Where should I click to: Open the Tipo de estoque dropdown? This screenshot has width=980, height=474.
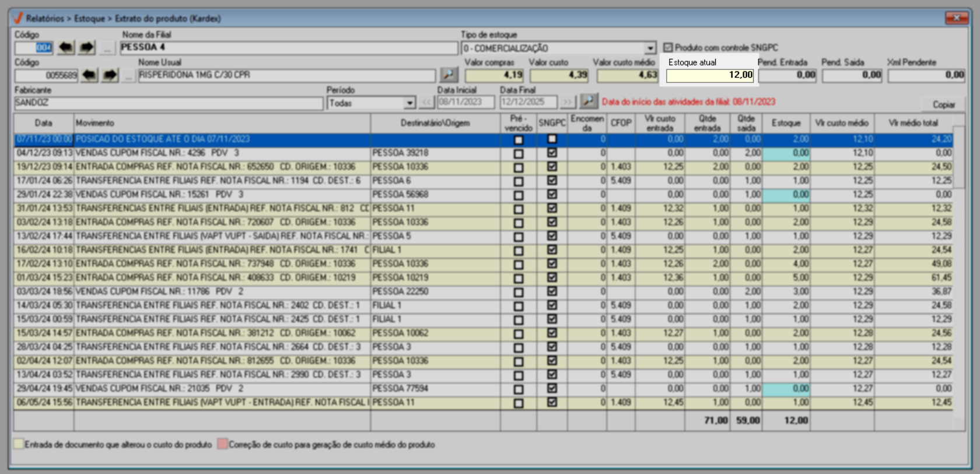point(650,48)
